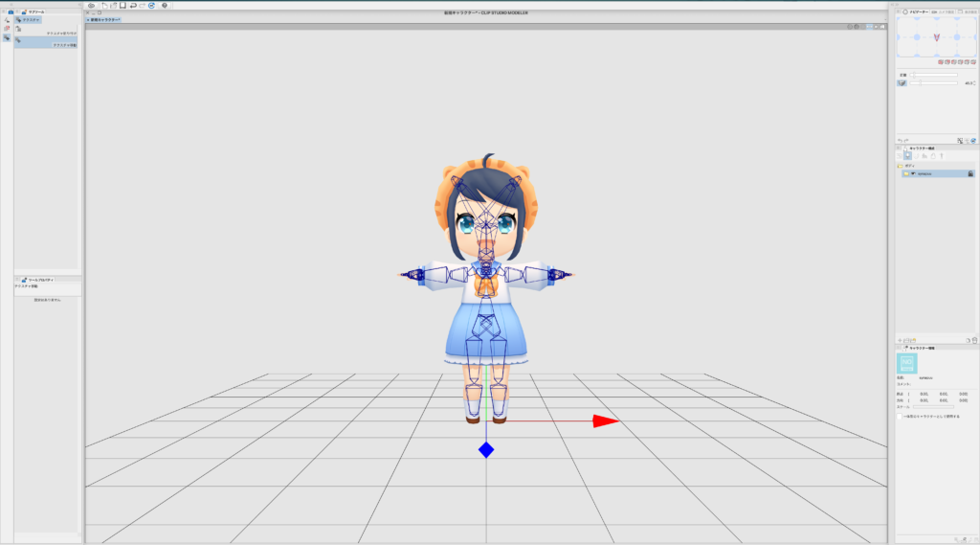Add a new item with the plus icon

point(900,340)
